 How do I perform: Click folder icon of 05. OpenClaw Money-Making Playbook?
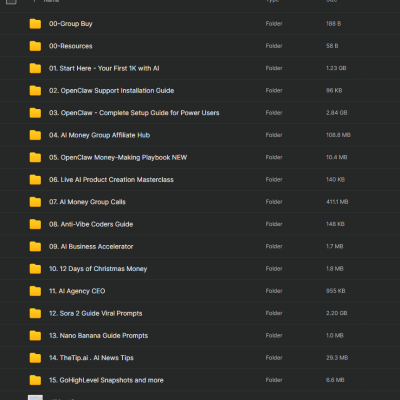click(35, 157)
